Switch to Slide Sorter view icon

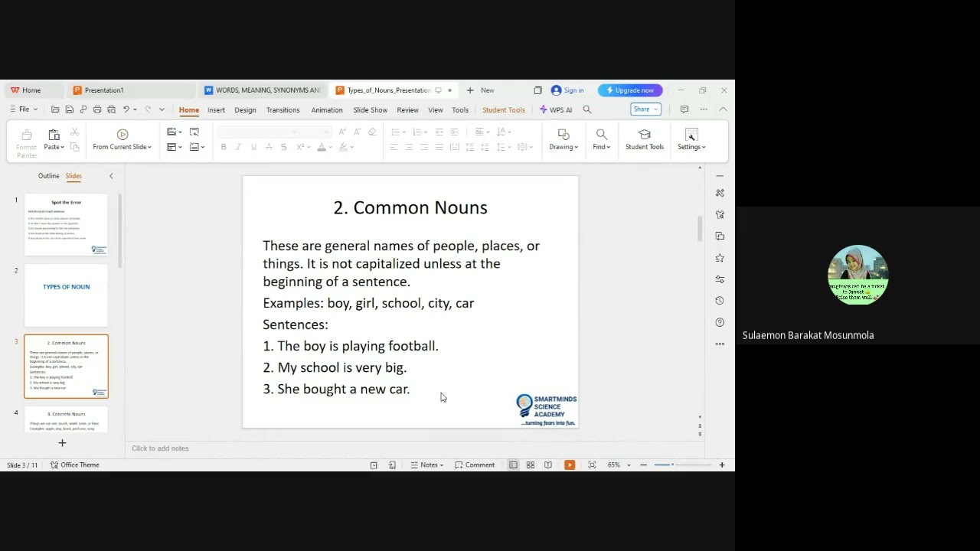(x=530, y=465)
